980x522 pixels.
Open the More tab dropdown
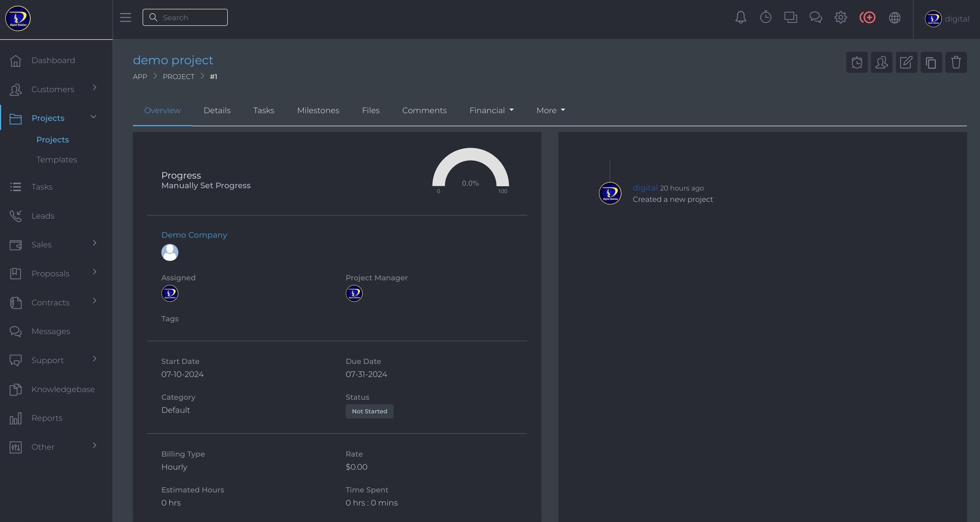coord(550,110)
